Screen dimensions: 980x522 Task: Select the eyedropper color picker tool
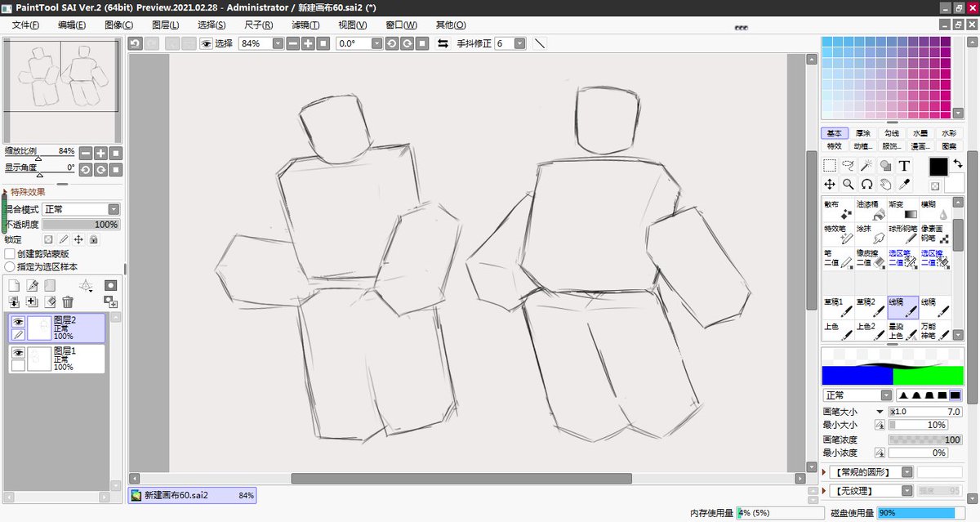click(x=904, y=185)
